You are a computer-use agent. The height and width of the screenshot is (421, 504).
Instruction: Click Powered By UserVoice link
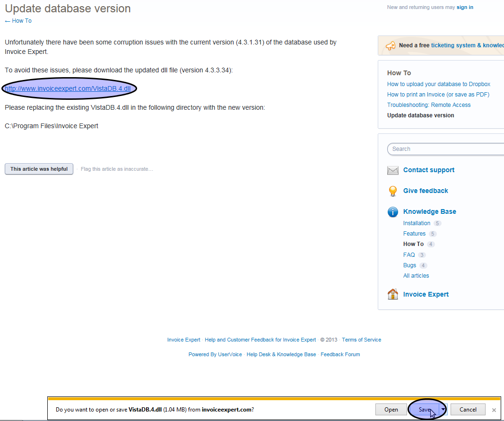pos(215,354)
